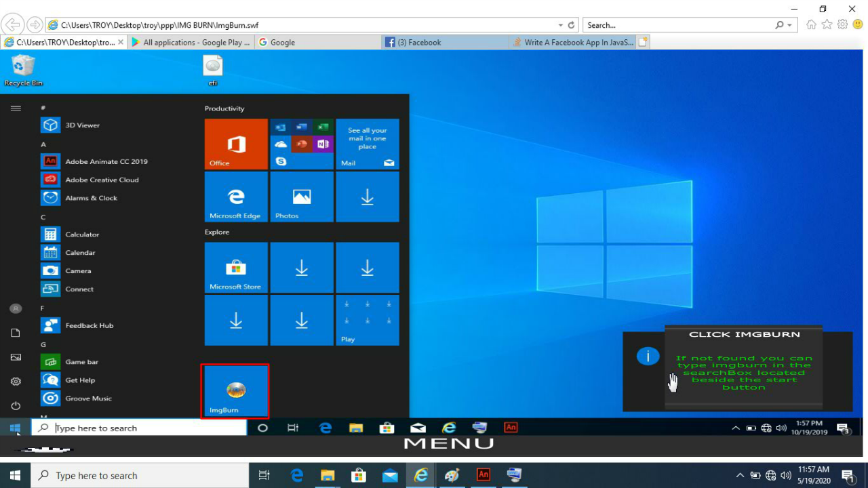Click the Explore group header
This screenshot has width=868, height=488.
pos(217,232)
